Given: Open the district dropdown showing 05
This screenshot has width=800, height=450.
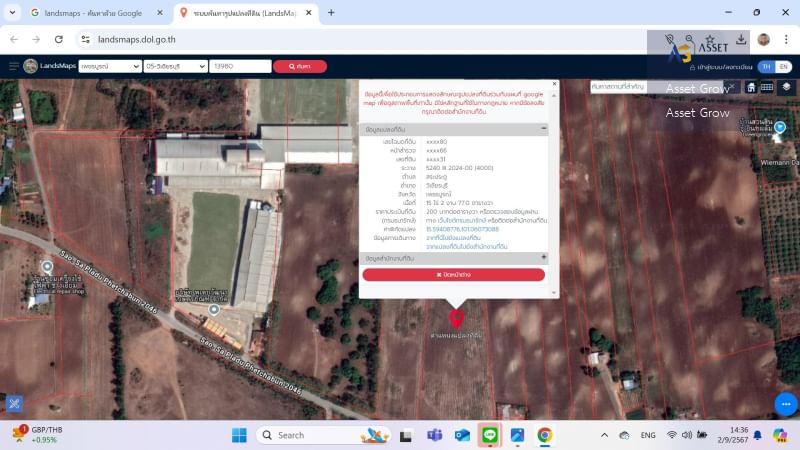Looking at the screenshot, I should tap(176, 66).
